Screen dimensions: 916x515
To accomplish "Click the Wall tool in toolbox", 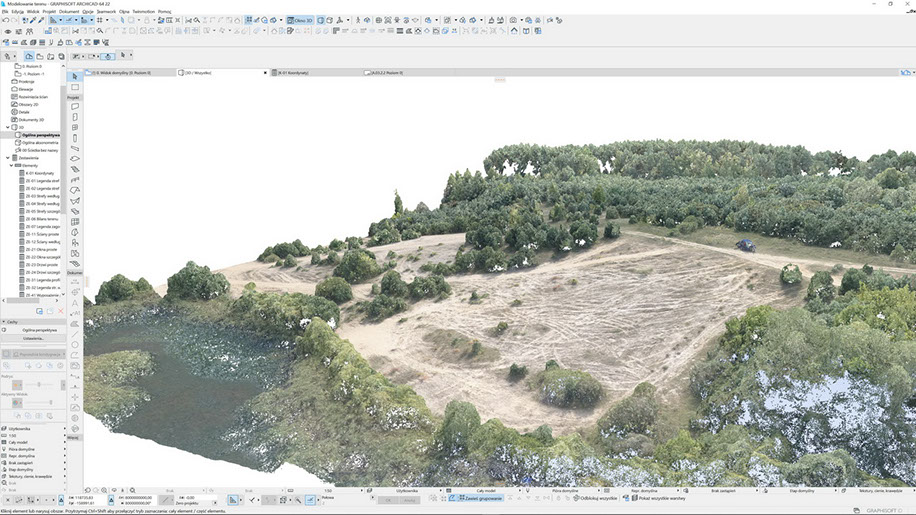I will (74, 107).
